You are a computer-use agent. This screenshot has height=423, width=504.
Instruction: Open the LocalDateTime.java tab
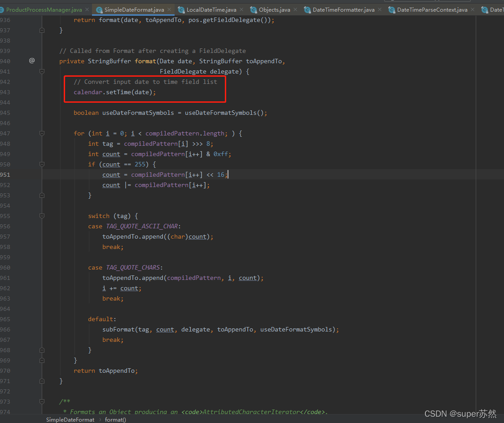coord(211,9)
